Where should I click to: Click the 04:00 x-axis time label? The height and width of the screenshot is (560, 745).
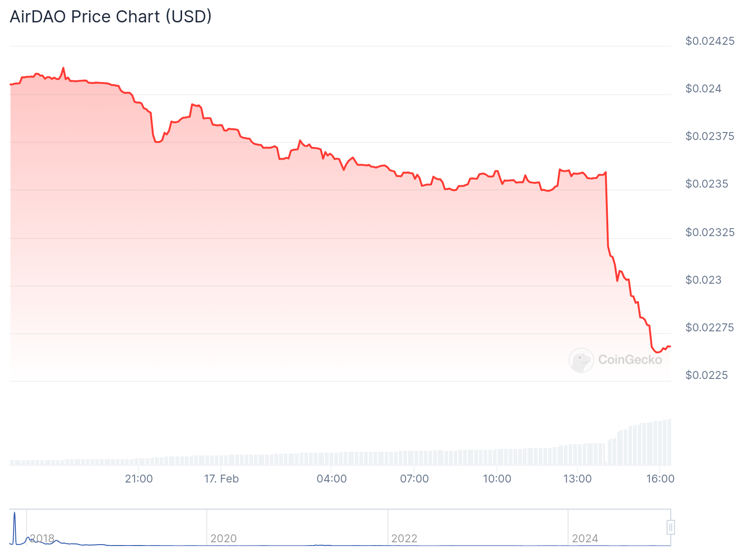(331, 479)
